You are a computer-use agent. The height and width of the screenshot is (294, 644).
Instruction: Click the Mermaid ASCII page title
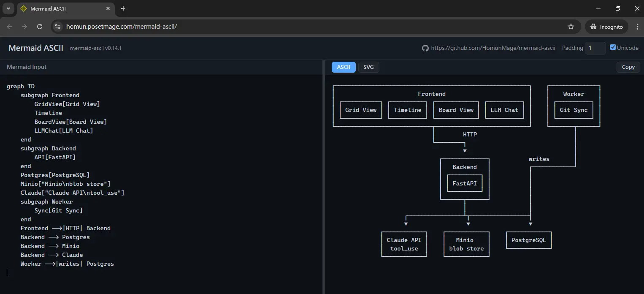pyautogui.click(x=36, y=48)
